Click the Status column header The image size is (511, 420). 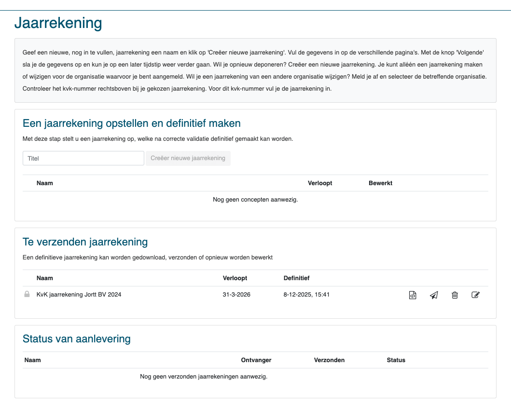(396, 360)
